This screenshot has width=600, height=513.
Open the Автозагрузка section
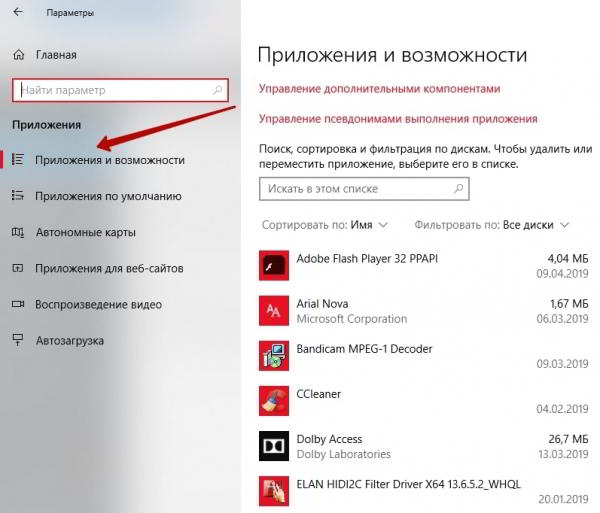pyautogui.click(x=70, y=340)
